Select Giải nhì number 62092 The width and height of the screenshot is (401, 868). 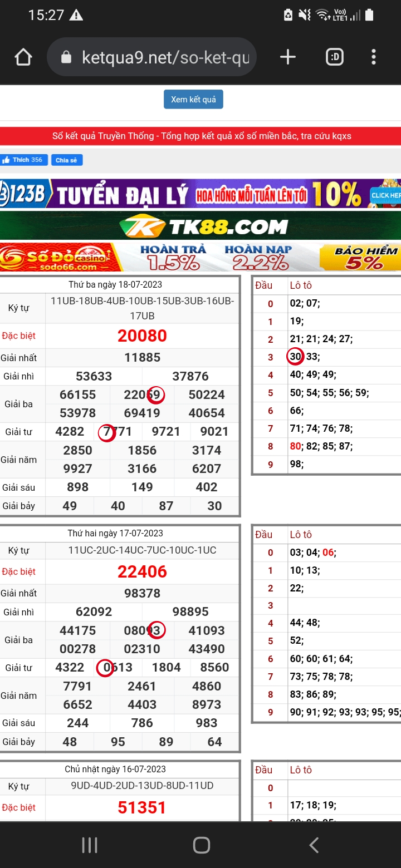tap(94, 611)
